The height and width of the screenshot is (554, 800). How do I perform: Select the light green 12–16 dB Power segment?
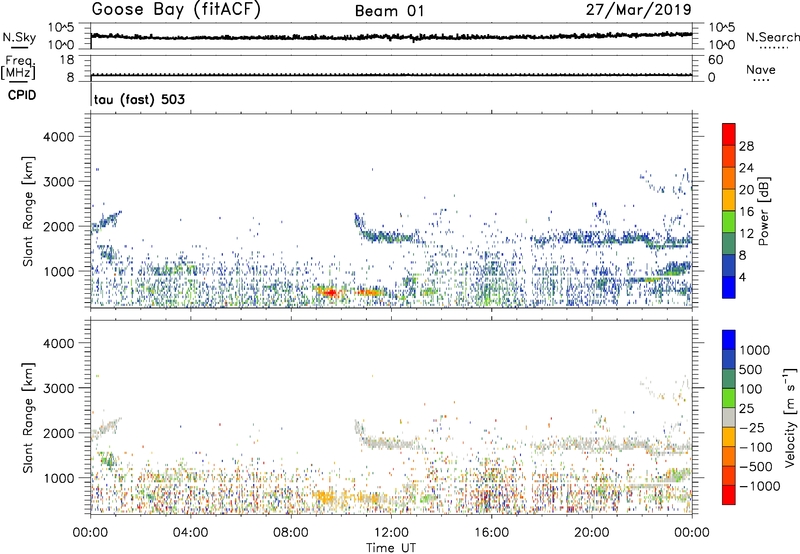coord(729,222)
